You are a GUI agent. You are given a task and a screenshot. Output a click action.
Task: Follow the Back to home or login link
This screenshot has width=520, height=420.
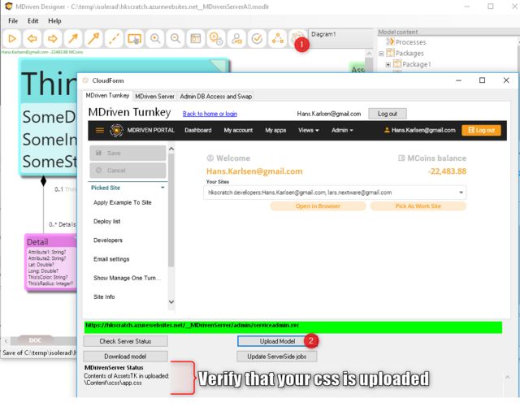click(x=210, y=114)
